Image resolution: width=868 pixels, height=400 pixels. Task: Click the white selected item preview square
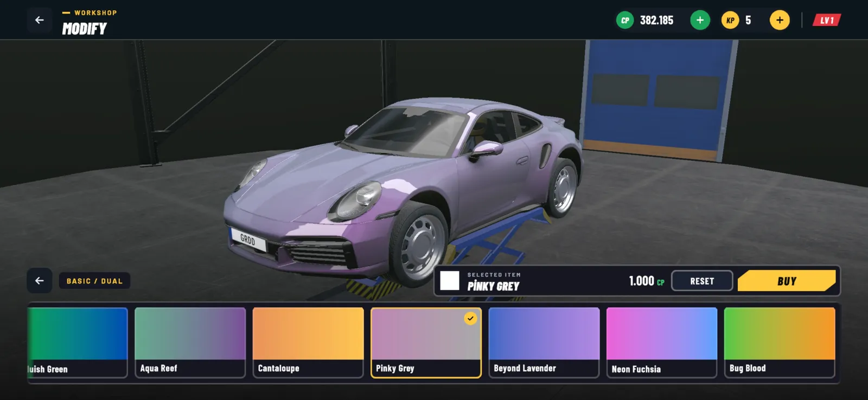(450, 281)
